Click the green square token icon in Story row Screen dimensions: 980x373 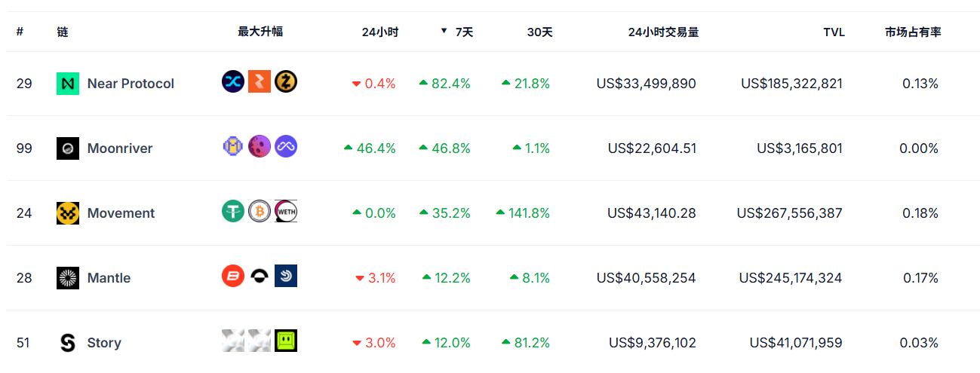tap(286, 341)
